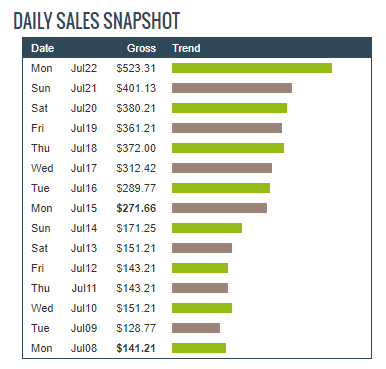The image size is (386, 369).
Task: Click the Date column header
Action: point(42,48)
